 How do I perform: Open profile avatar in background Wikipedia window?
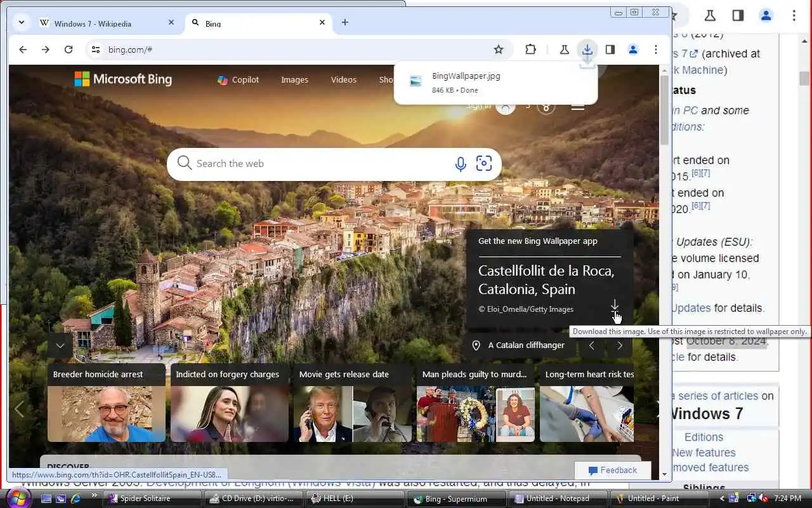(766, 15)
